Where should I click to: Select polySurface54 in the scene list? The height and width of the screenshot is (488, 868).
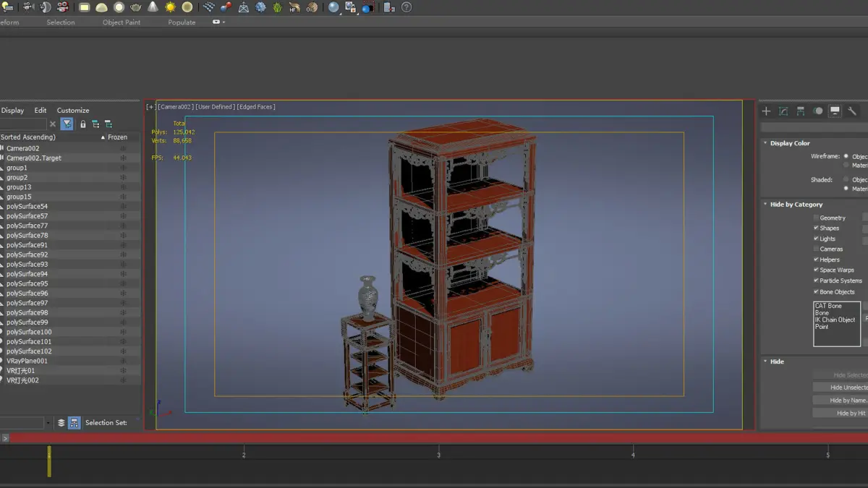point(27,207)
